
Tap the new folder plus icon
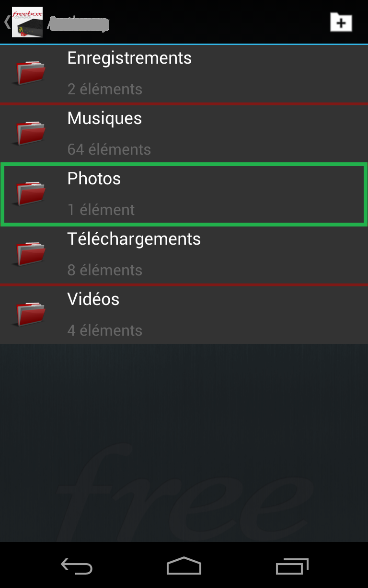pyautogui.click(x=341, y=22)
